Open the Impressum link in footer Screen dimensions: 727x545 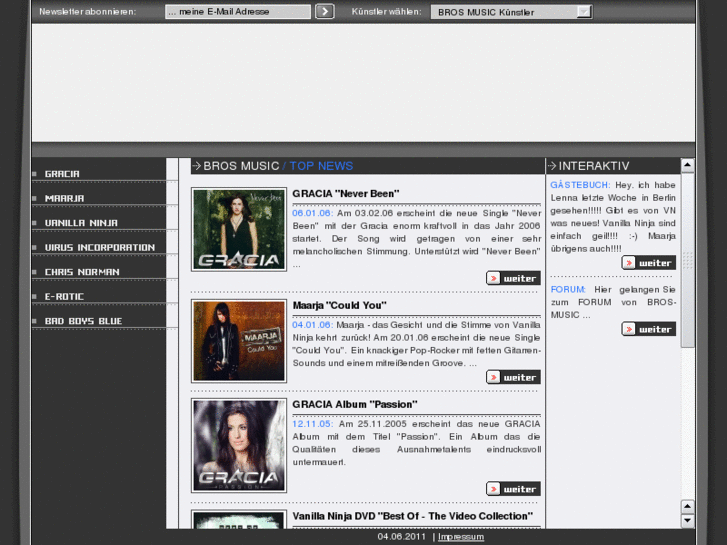pyautogui.click(x=460, y=537)
